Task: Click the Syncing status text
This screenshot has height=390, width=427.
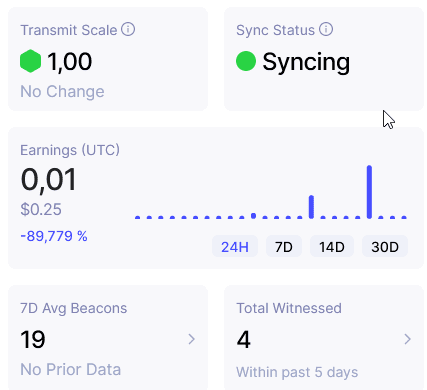Action: [x=306, y=63]
